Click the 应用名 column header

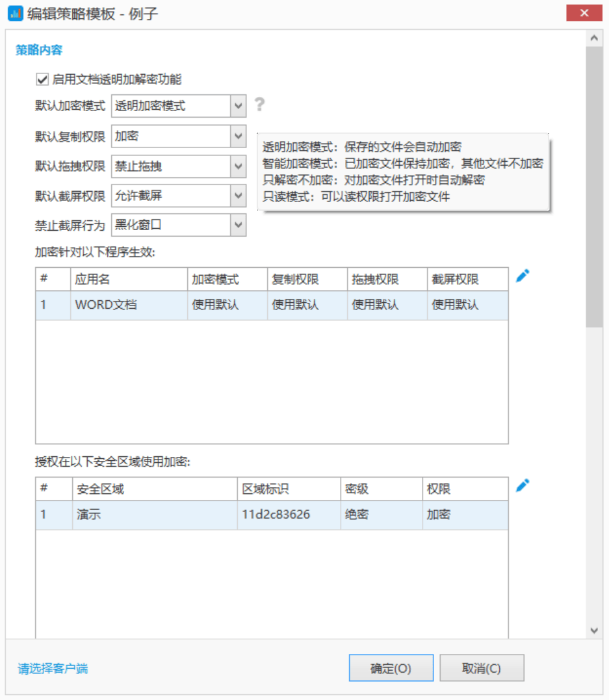point(128,279)
